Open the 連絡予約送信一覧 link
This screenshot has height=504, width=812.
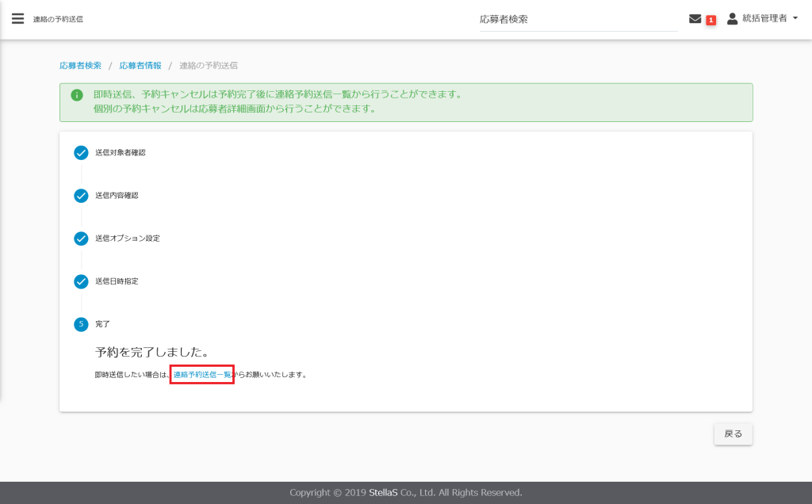coord(202,374)
